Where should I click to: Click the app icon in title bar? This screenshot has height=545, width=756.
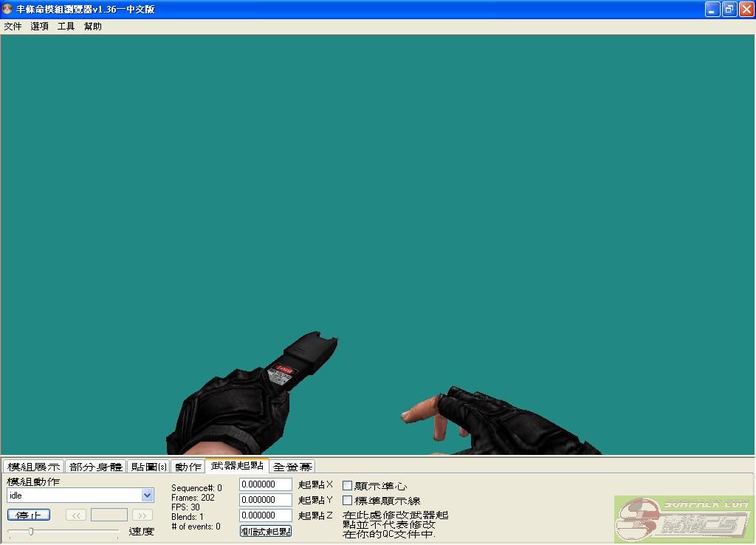(x=7, y=10)
